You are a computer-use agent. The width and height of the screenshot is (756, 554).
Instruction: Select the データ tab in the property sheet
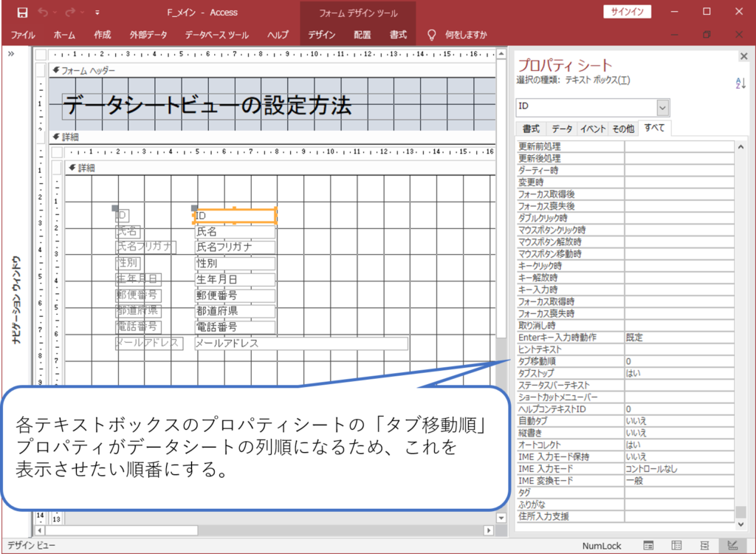pyautogui.click(x=562, y=129)
